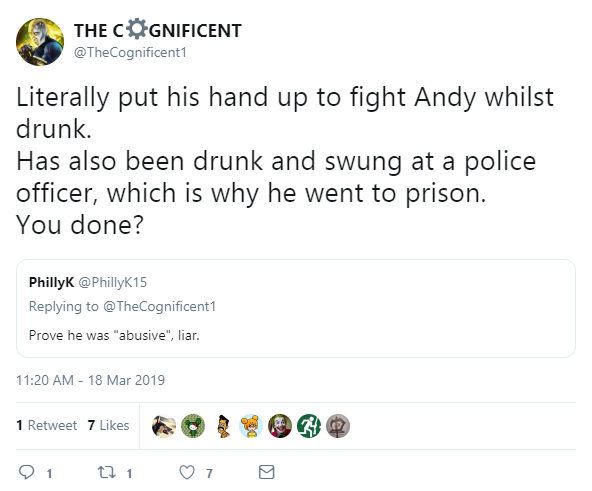Like the tweet with heart icon
The height and width of the screenshot is (491, 592).
187,472
